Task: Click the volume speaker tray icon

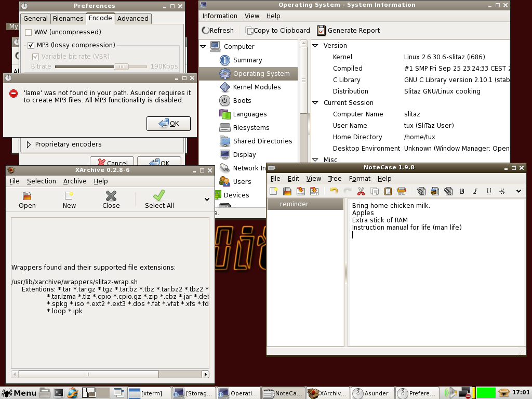Action: (450, 393)
